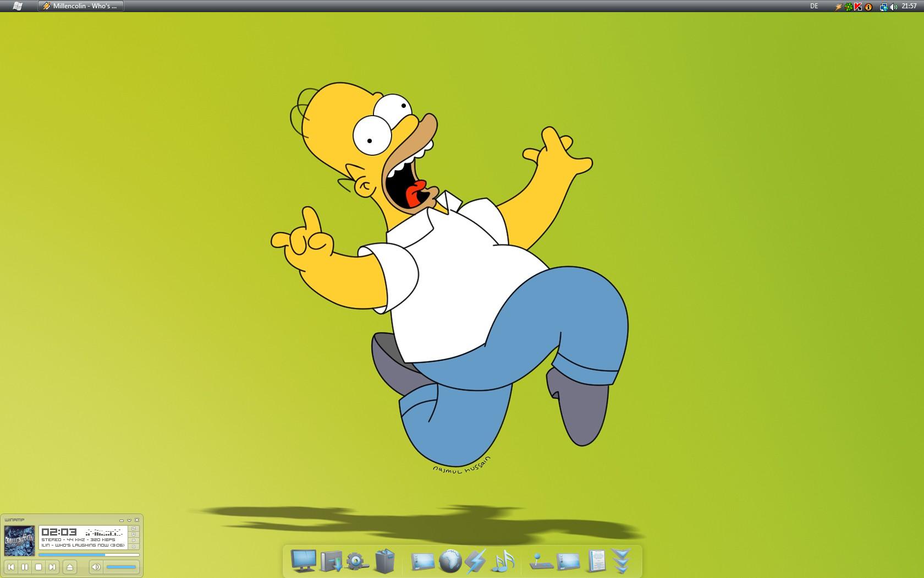The image size is (924, 578).
Task: Pause playback in Winamp
Action: pos(25,567)
